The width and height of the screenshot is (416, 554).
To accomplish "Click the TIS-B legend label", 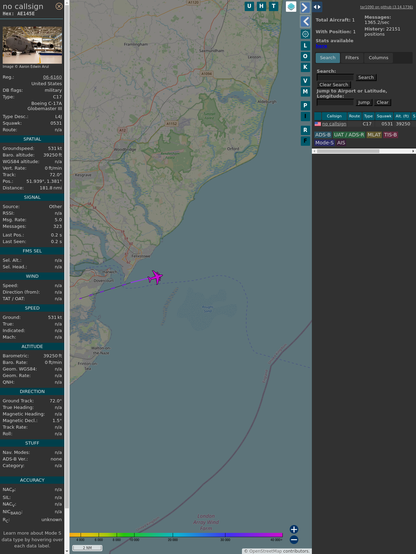I will pyautogui.click(x=390, y=135).
